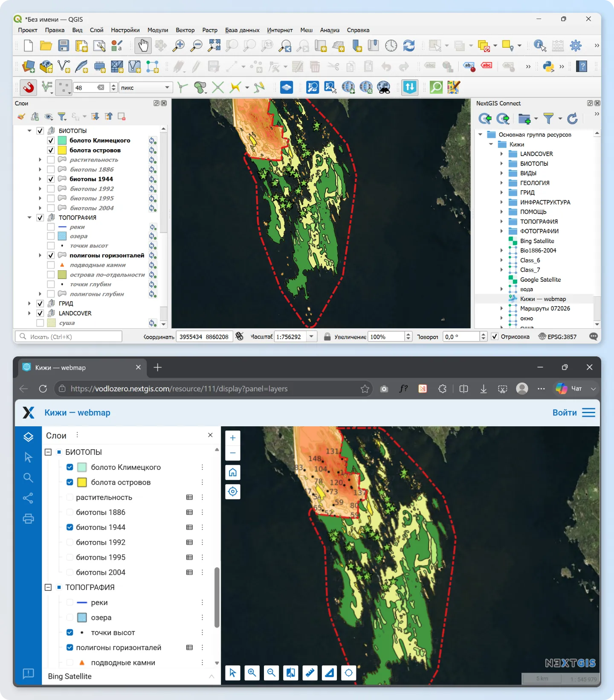Open the Справка menu in QGIS

(358, 30)
